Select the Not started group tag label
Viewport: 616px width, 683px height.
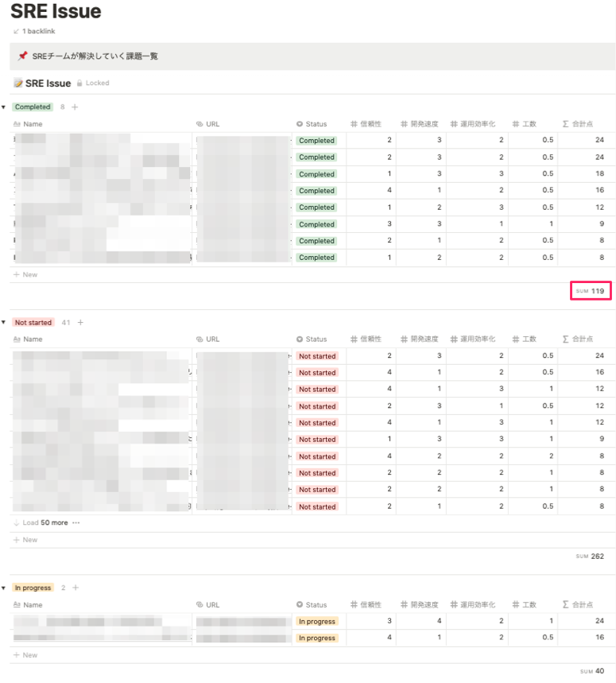pyautogui.click(x=33, y=322)
